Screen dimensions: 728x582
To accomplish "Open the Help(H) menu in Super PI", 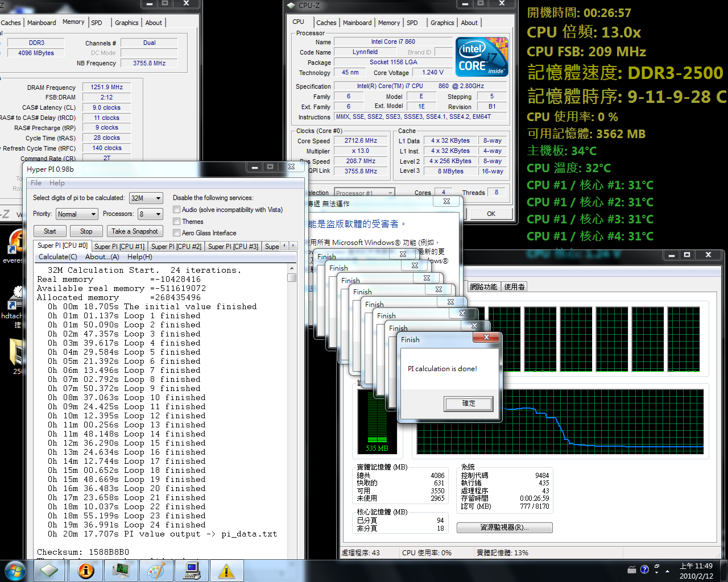I will point(139,257).
